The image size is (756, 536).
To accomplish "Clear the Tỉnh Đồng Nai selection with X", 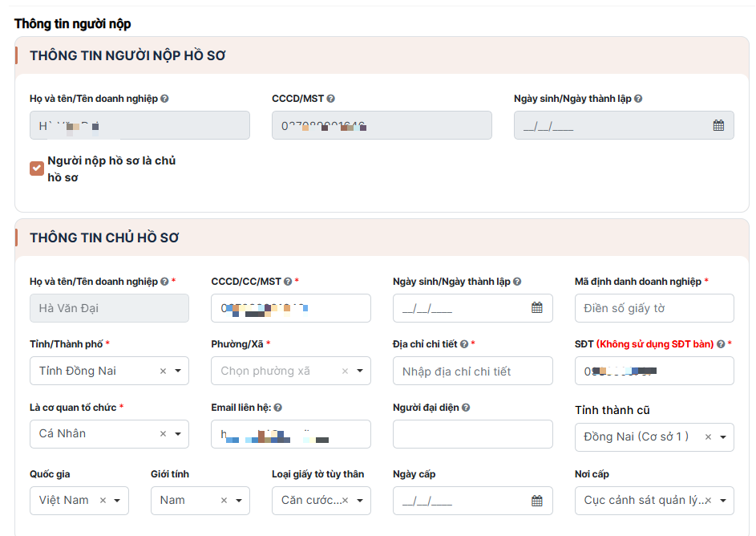I will point(163,372).
